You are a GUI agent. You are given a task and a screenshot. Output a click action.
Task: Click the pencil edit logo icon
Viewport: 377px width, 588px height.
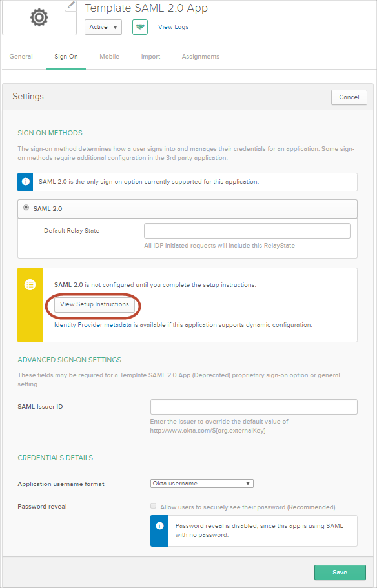[70, 5]
